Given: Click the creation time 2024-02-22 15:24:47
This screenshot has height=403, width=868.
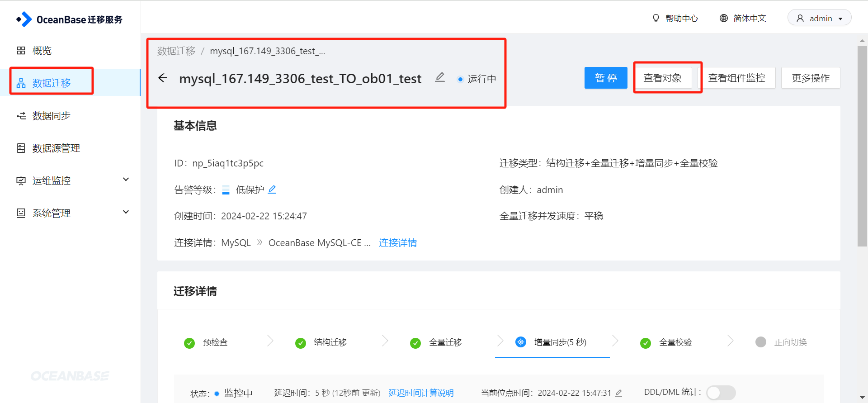Looking at the screenshot, I should [x=264, y=216].
